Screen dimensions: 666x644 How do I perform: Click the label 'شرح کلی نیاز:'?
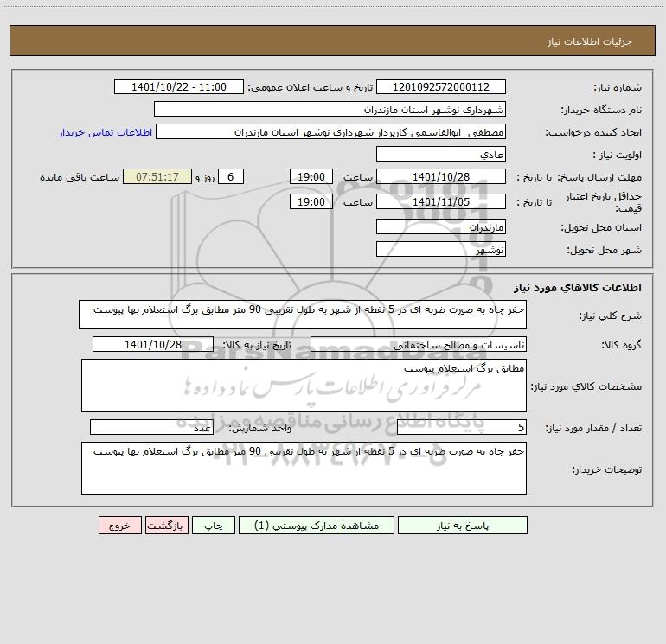611,316
